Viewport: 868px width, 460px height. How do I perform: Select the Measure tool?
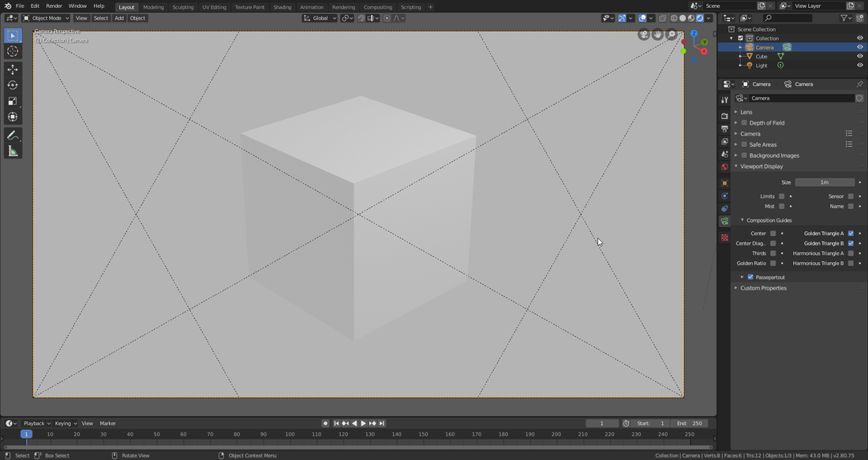pos(13,150)
